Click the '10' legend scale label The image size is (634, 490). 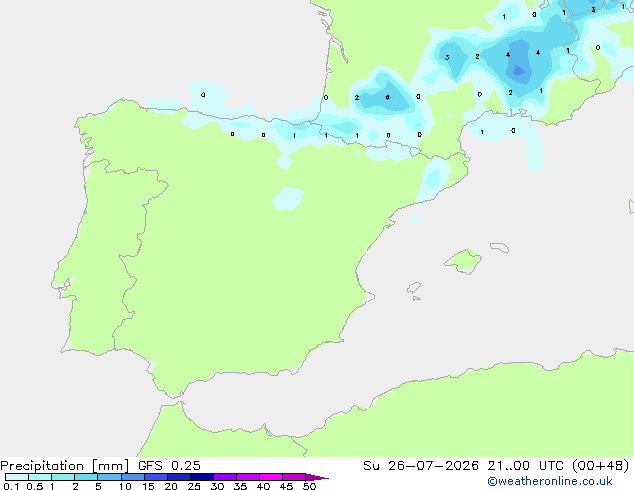click(125, 486)
